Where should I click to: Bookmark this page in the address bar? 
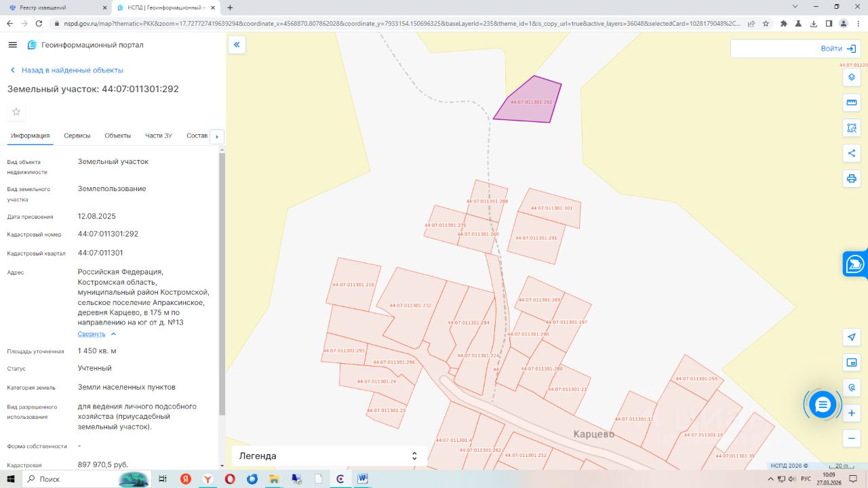pos(766,23)
